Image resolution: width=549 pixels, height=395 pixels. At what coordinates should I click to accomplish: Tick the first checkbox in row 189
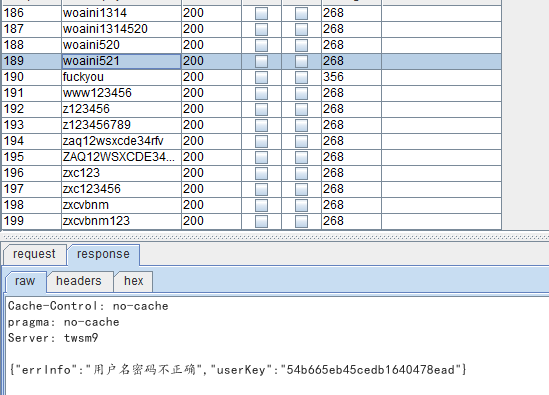click(x=261, y=61)
